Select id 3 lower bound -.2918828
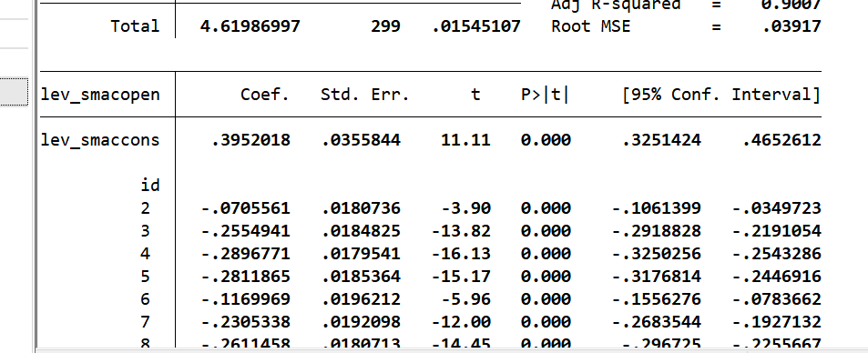Image resolution: width=868 pixels, height=353 pixels. tap(657, 231)
